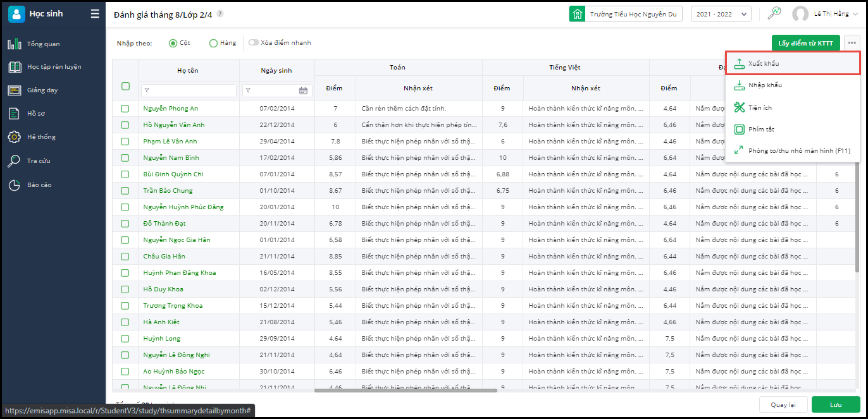Open Hệ thống settings gear

coord(14,137)
